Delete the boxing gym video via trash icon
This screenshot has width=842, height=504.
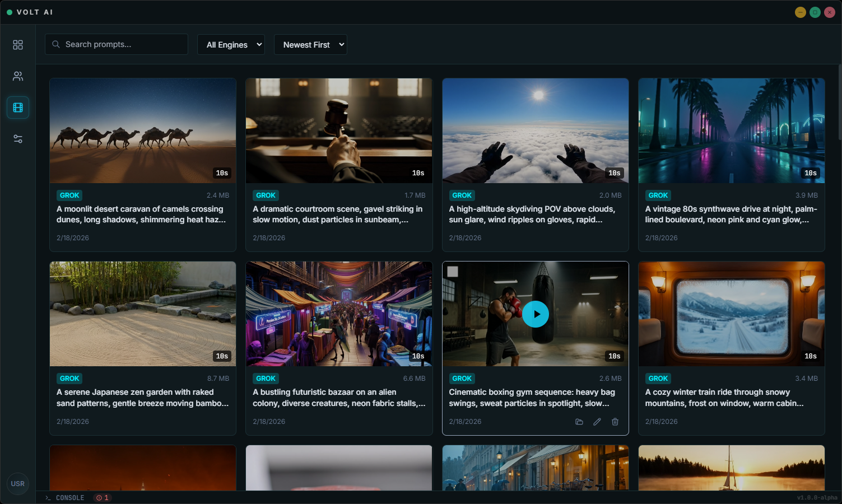tap(615, 422)
